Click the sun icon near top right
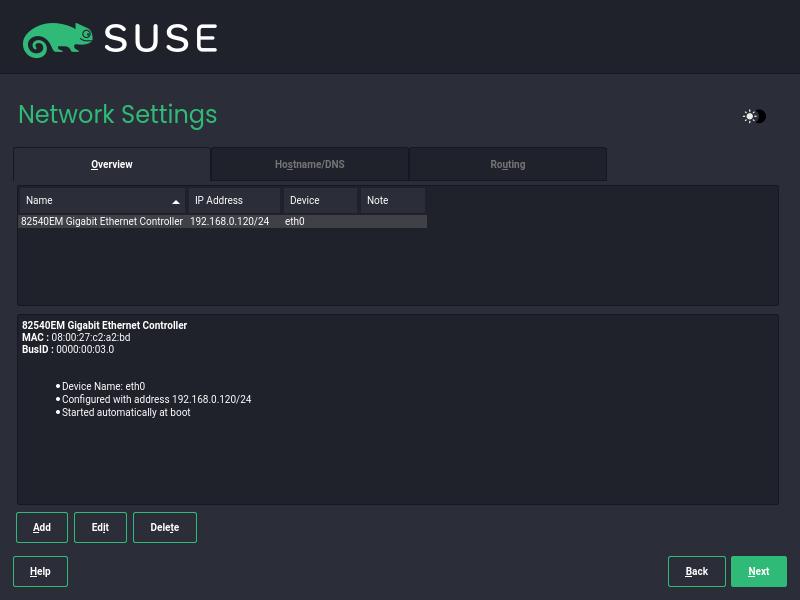Viewport: 800px width, 600px height. click(748, 116)
